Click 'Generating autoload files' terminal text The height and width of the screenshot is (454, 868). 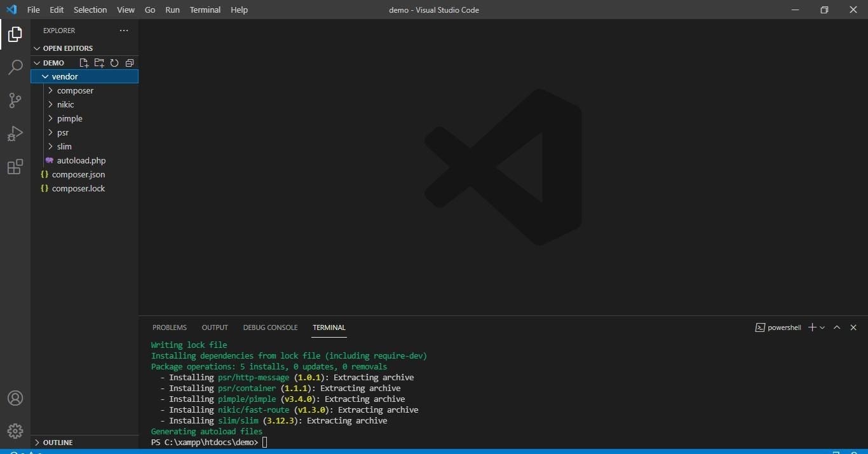pos(207,431)
